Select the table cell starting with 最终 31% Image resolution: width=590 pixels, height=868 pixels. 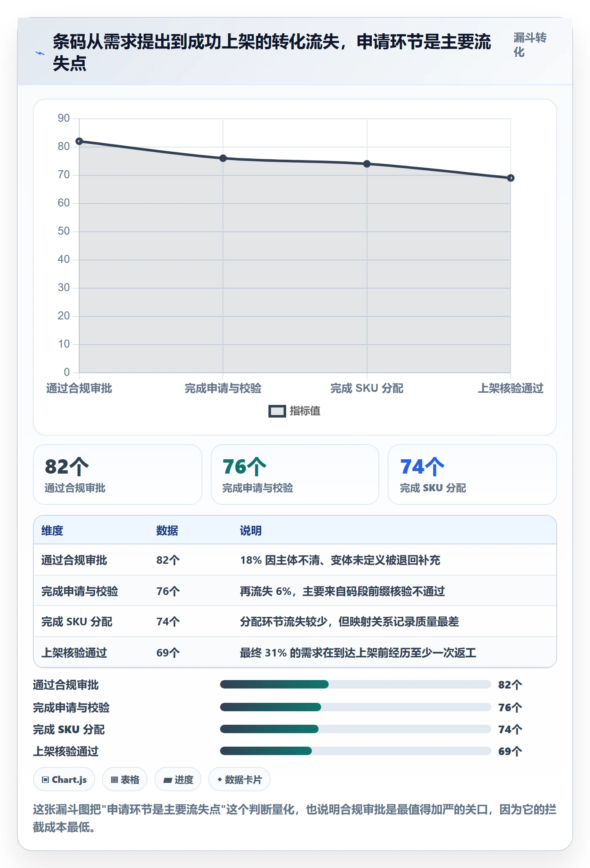click(358, 653)
